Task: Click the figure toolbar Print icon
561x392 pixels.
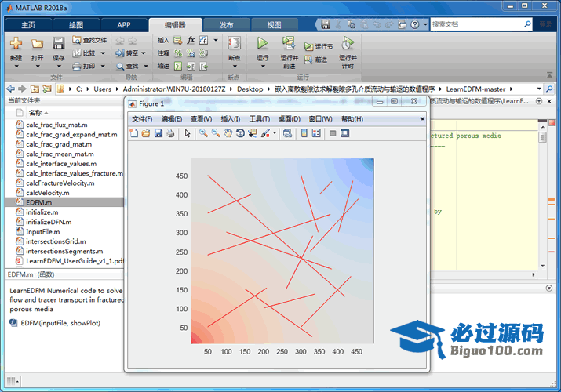Action: (x=170, y=133)
